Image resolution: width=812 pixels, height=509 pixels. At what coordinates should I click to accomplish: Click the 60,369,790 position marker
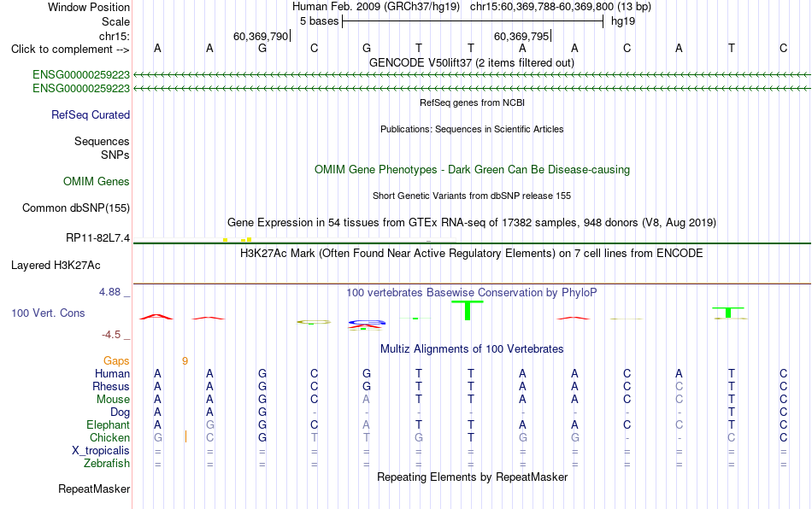261,36
